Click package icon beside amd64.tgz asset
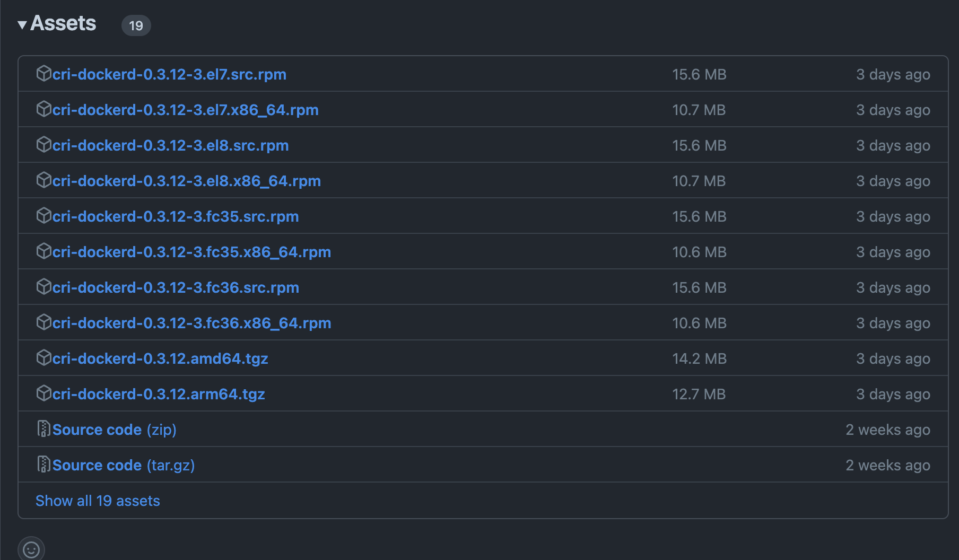The height and width of the screenshot is (560, 959). (x=43, y=358)
